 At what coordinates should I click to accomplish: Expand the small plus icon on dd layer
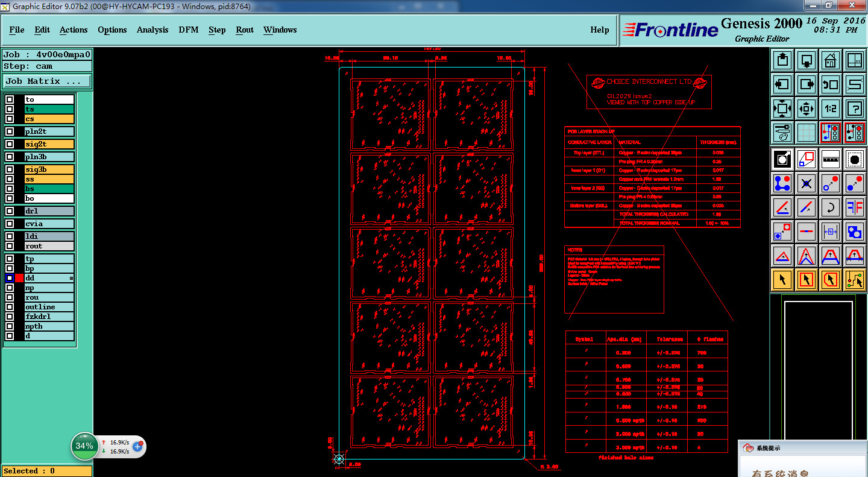click(71, 278)
